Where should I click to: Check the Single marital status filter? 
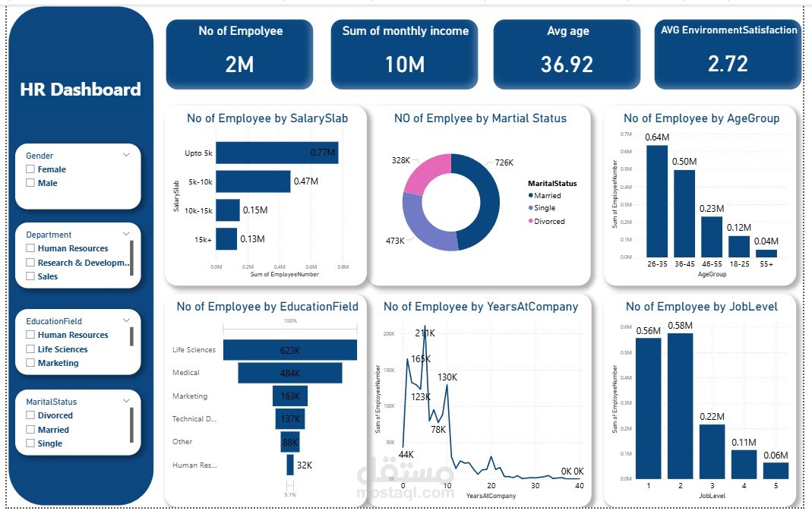(x=30, y=443)
